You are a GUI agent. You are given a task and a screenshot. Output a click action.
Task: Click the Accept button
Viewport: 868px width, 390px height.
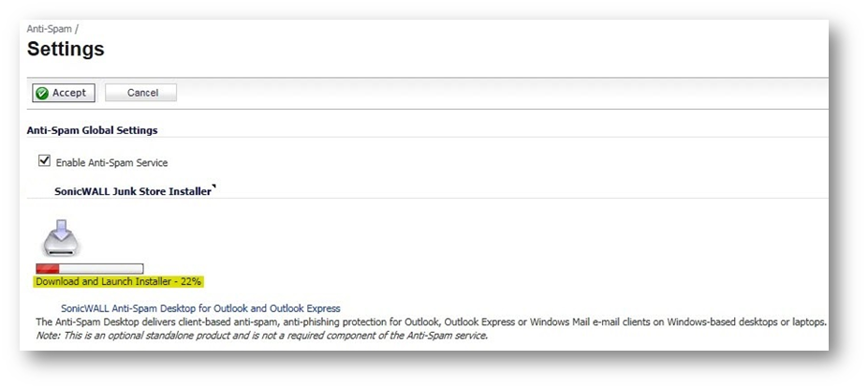pyautogui.click(x=63, y=93)
